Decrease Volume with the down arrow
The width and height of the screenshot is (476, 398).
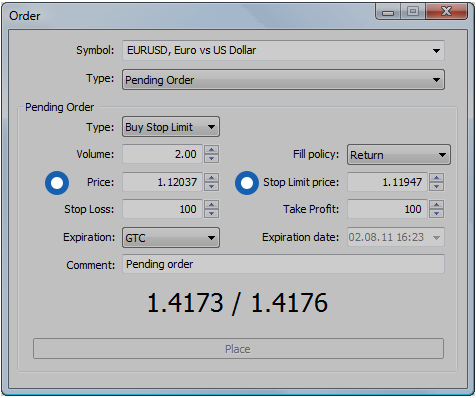pos(212,159)
